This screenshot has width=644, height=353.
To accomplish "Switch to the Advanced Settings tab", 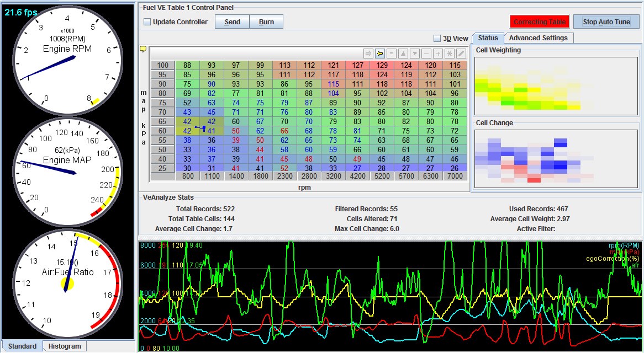I will tap(538, 38).
